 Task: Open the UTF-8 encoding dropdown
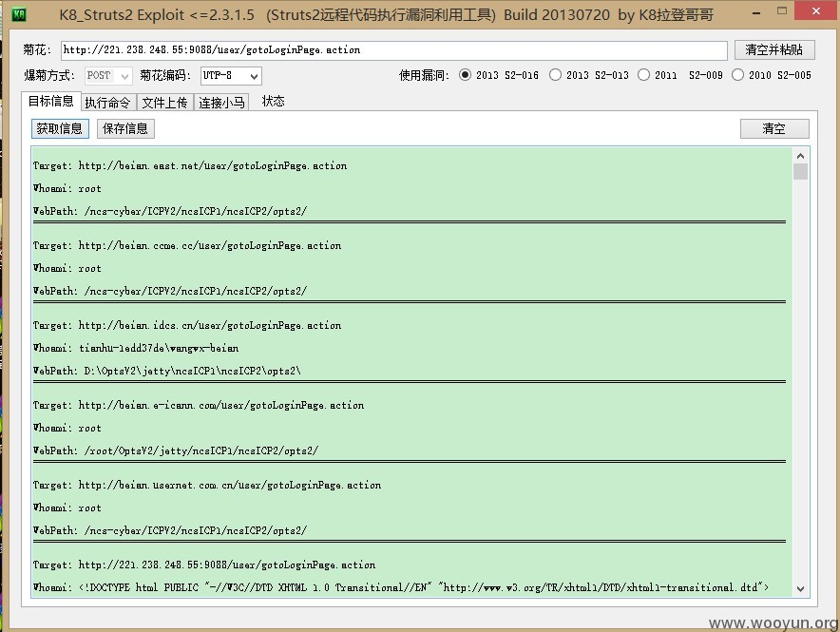[231, 75]
